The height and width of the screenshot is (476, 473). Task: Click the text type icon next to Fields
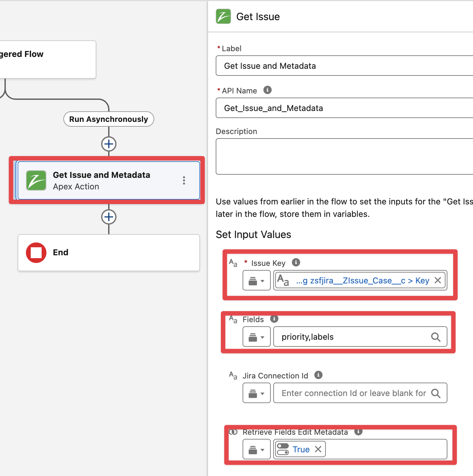coord(233,319)
